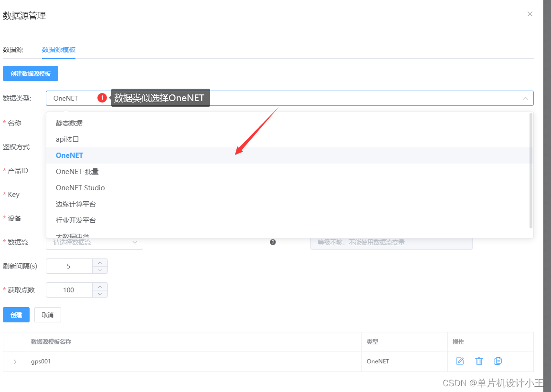Click the dropdown list scrollbar

pos(531,171)
